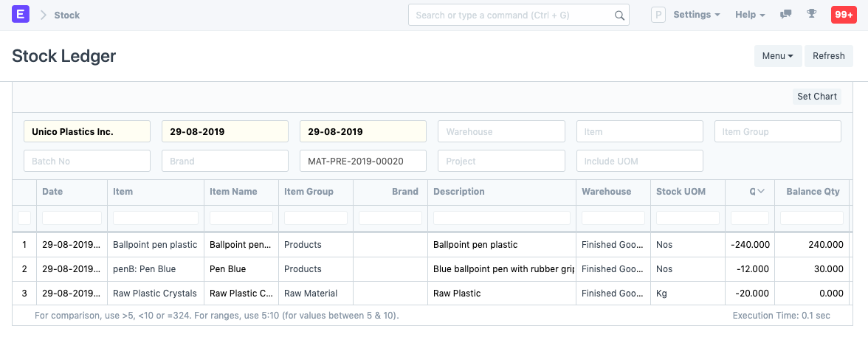
Task: Toggle the select-all rows checkbox
Action: coord(24,218)
